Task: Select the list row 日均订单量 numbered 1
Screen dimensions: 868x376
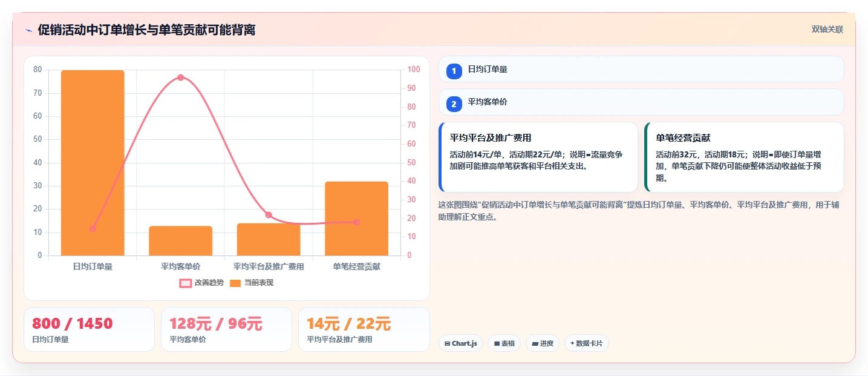Action: 641,69
